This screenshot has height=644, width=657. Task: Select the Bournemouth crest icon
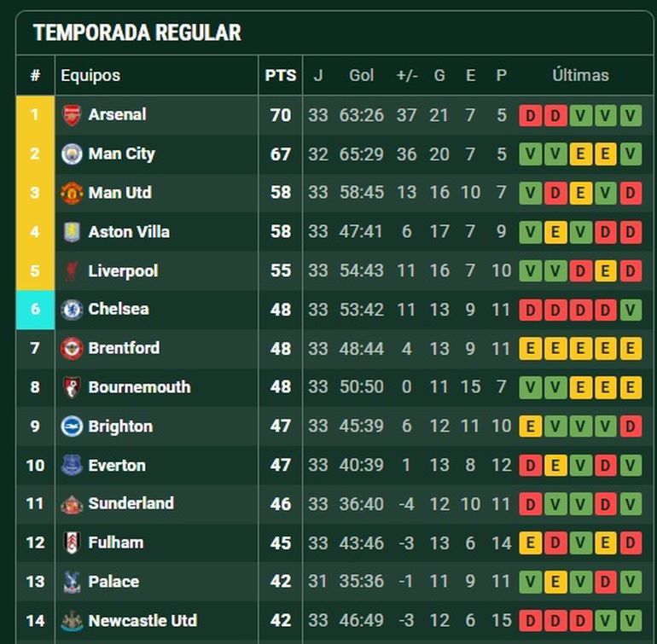coord(73,387)
